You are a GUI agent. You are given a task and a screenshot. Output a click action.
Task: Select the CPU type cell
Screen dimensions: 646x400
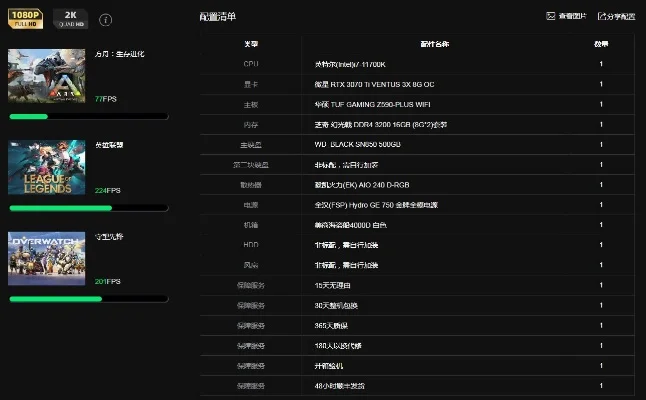(x=251, y=64)
